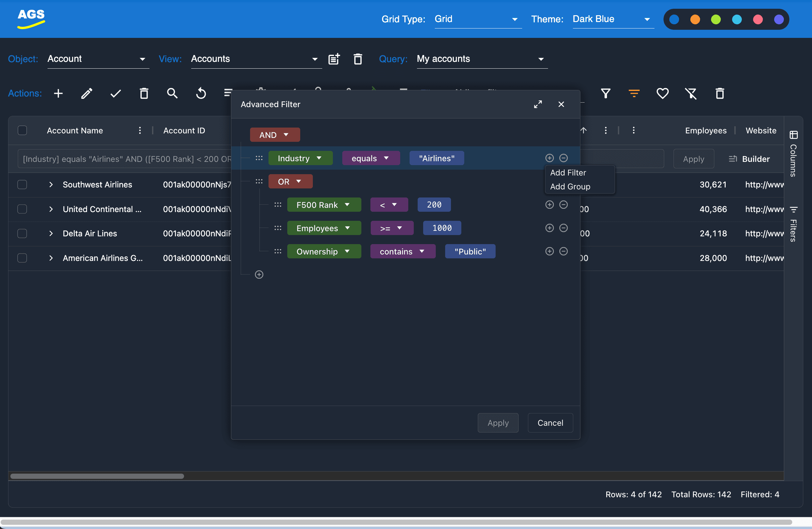Maximize the Advanced Filter dialog

(538, 104)
